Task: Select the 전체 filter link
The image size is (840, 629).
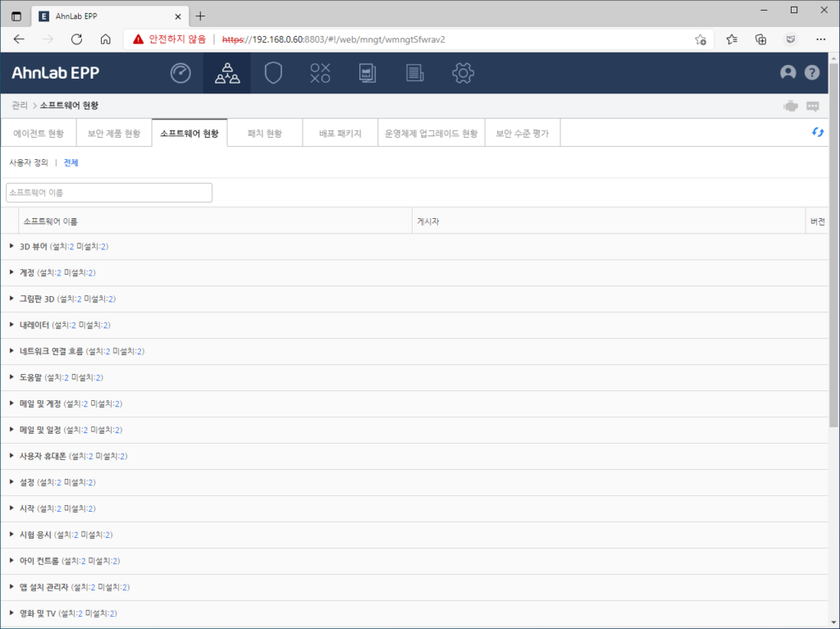Action: [70, 162]
